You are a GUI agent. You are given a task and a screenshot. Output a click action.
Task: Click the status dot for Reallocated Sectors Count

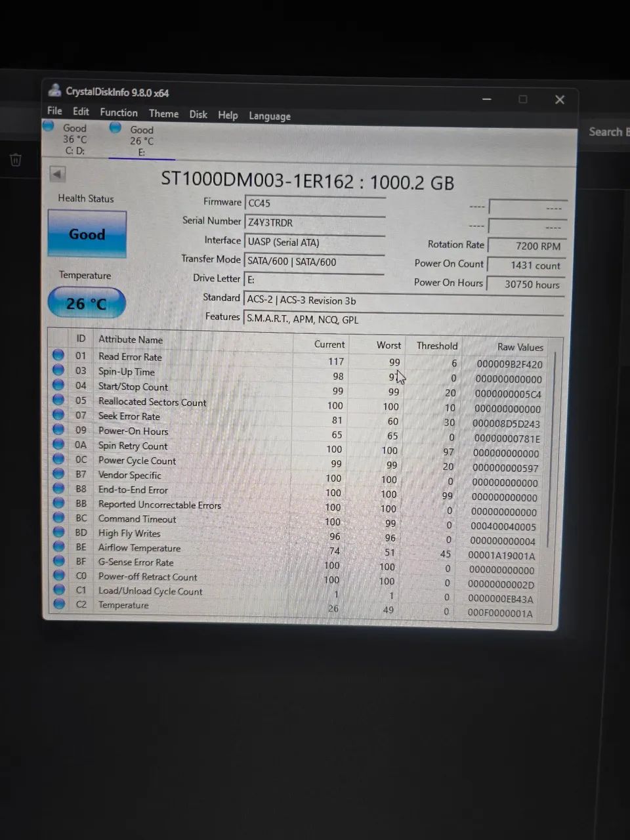click(58, 400)
